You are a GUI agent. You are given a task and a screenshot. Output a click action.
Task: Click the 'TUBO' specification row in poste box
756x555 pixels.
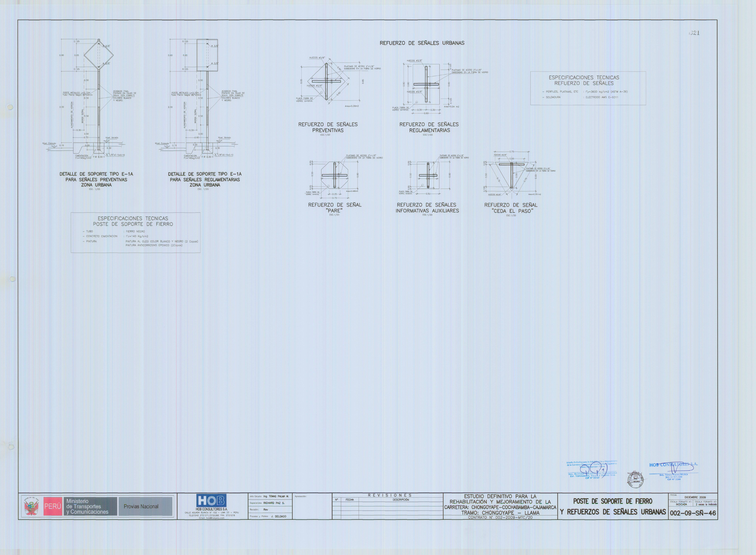click(114, 231)
